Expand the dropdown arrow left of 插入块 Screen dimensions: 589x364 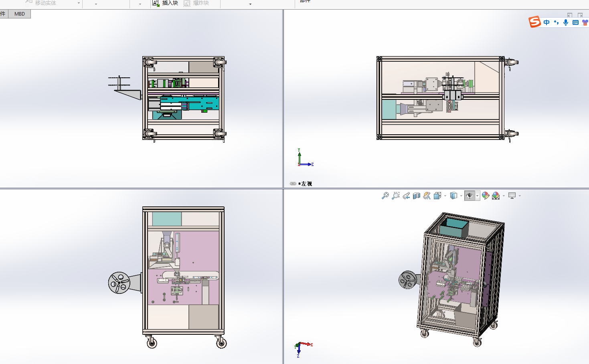tap(140, 4)
